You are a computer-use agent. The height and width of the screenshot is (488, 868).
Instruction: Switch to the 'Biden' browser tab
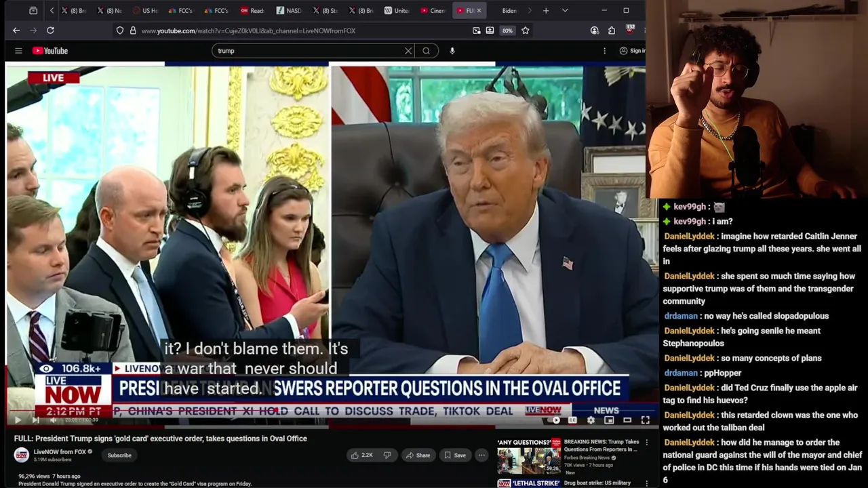[509, 11]
